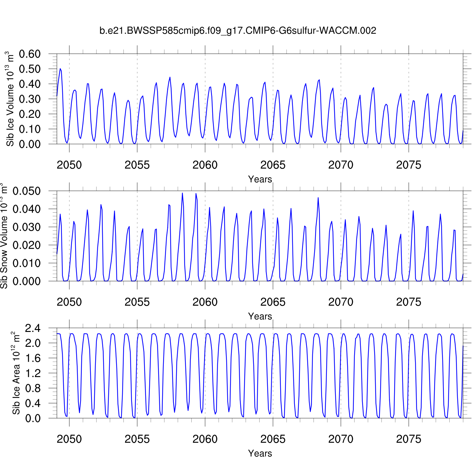Click the highest snow volume peak before 2060
Image resolution: width=476 pixels, height=476 pixels.
(x=182, y=193)
